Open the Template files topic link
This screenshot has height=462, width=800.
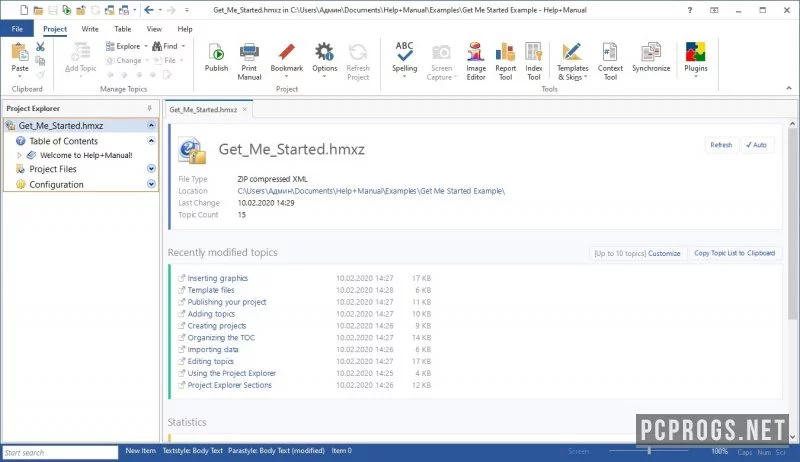pyautogui.click(x=211, y=290)
